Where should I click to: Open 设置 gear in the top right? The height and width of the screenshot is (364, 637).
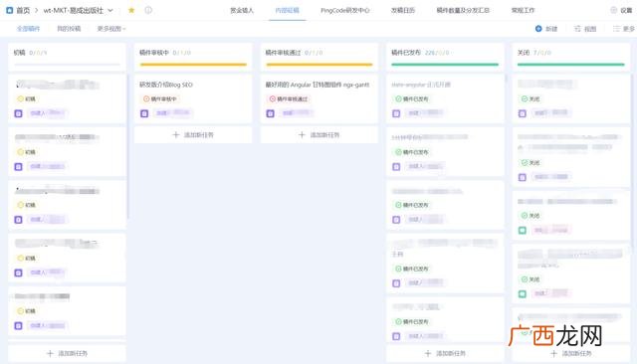click(621, 10)
